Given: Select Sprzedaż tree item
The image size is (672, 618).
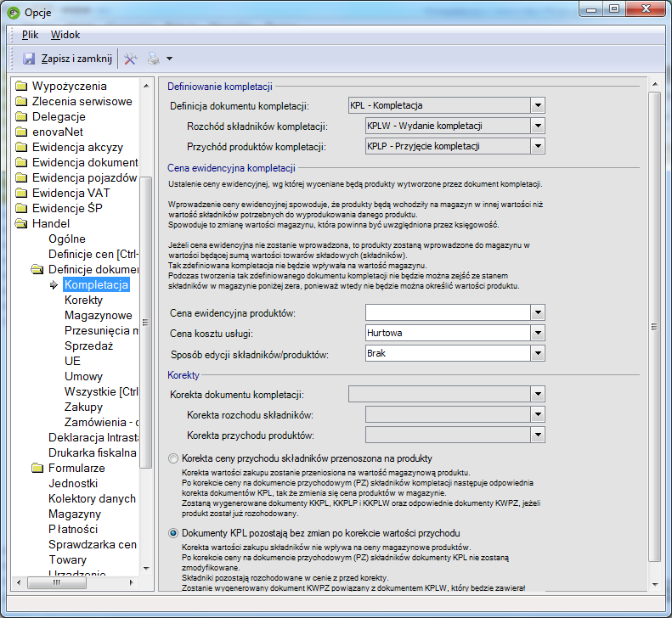Looking at the screenshot, I should click(x=88, y=346).
